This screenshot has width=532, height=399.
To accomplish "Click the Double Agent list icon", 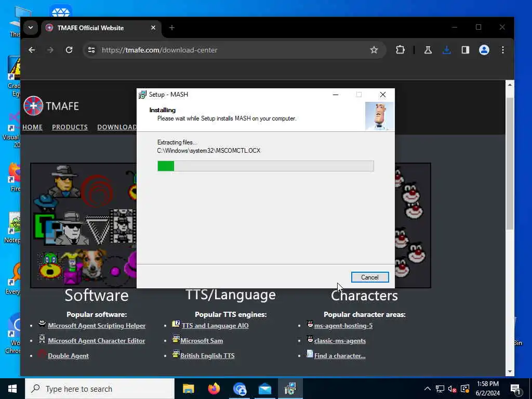I will tap(42, 354).
